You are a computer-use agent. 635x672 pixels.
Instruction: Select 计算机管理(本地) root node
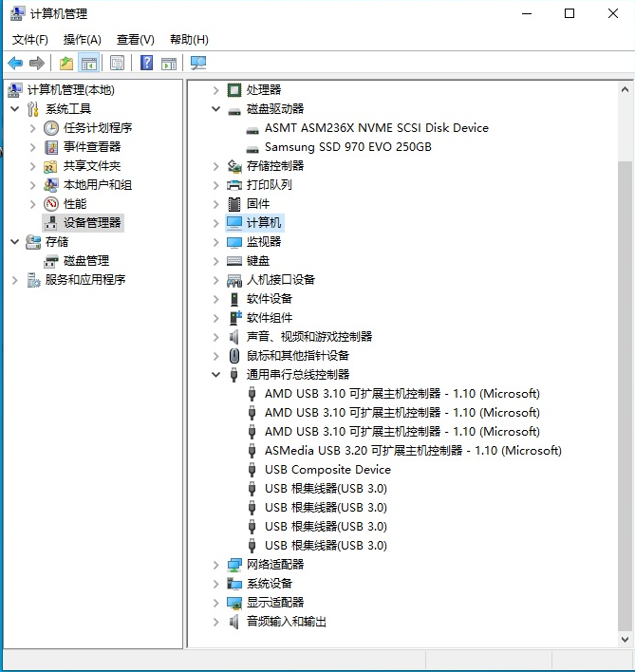70,90
